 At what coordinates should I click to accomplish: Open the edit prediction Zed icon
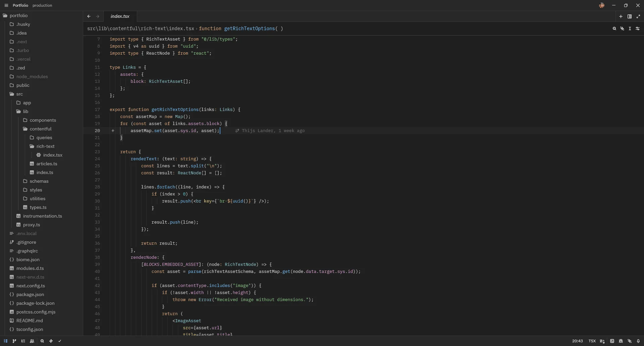click(602, 341)
